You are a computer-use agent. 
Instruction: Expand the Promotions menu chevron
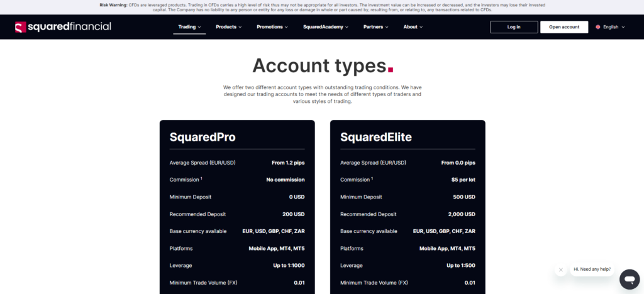pyautogui.click(x=286, y=27)
